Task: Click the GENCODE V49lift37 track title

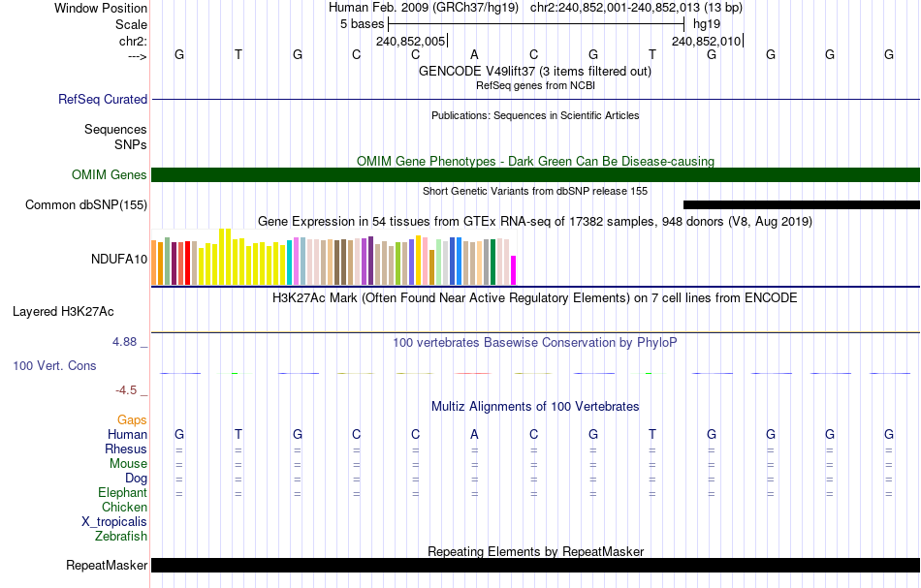Action: tap(535, 71)
